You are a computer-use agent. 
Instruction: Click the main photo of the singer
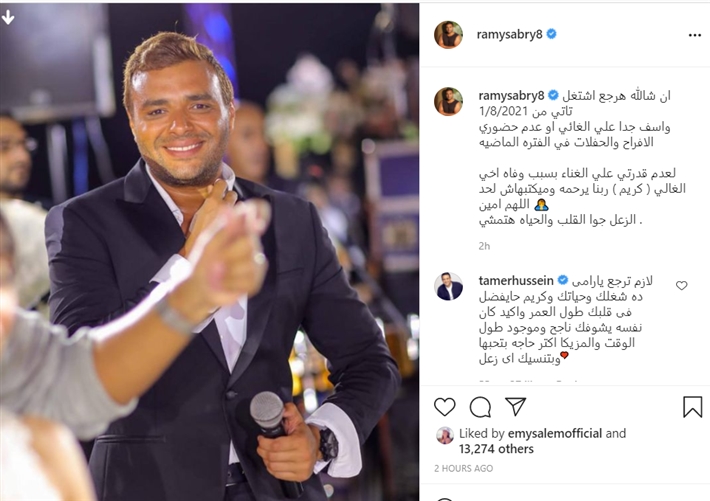209,252
